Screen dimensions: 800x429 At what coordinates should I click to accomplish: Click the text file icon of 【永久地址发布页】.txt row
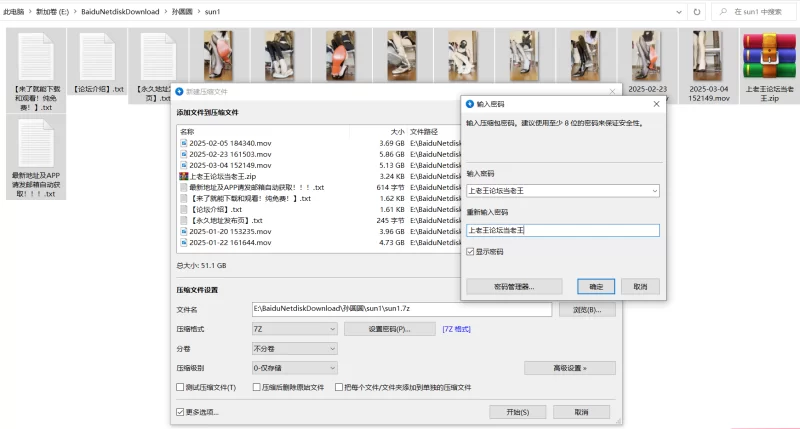184,220
